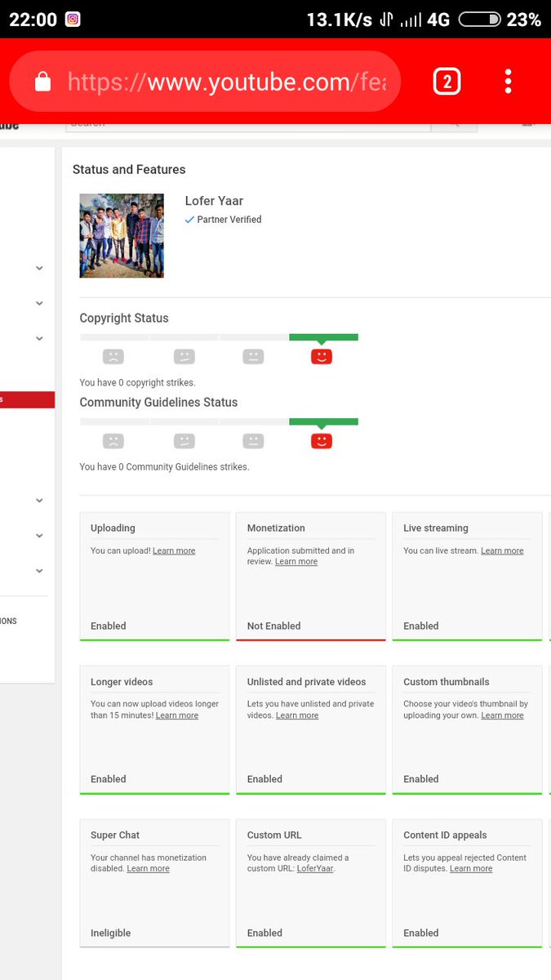Image resolution: width=551 pixels, height=980 pixels.
Task: Tap the battery status icon
Action: coord(479,19)
